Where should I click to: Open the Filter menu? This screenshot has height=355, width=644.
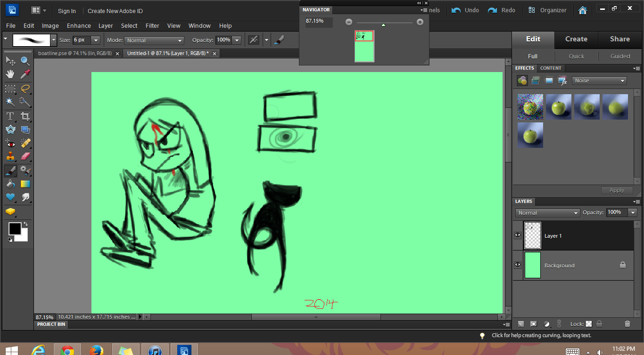pyautogui.click(x=152, y=26)
